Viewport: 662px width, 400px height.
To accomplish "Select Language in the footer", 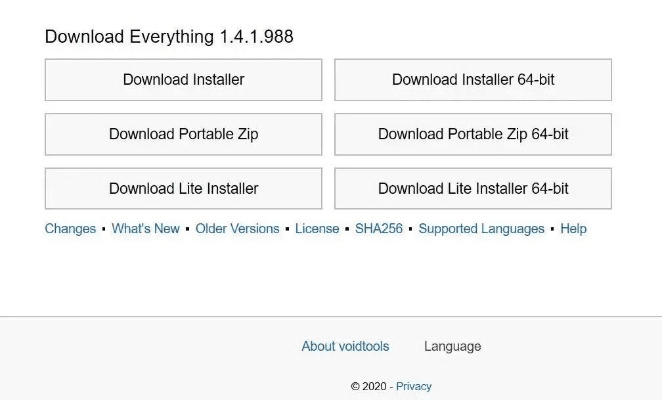I will (x=453, y=346).
